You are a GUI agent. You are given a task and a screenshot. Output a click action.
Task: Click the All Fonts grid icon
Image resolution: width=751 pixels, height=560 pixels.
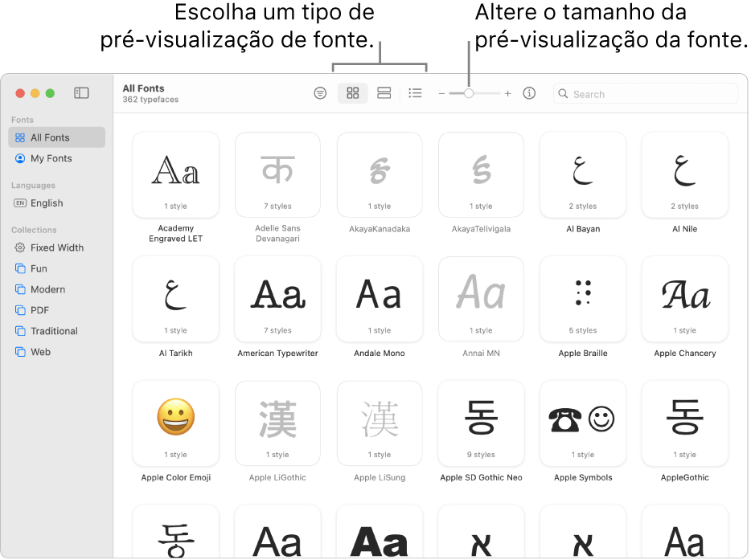coord(19,138)
